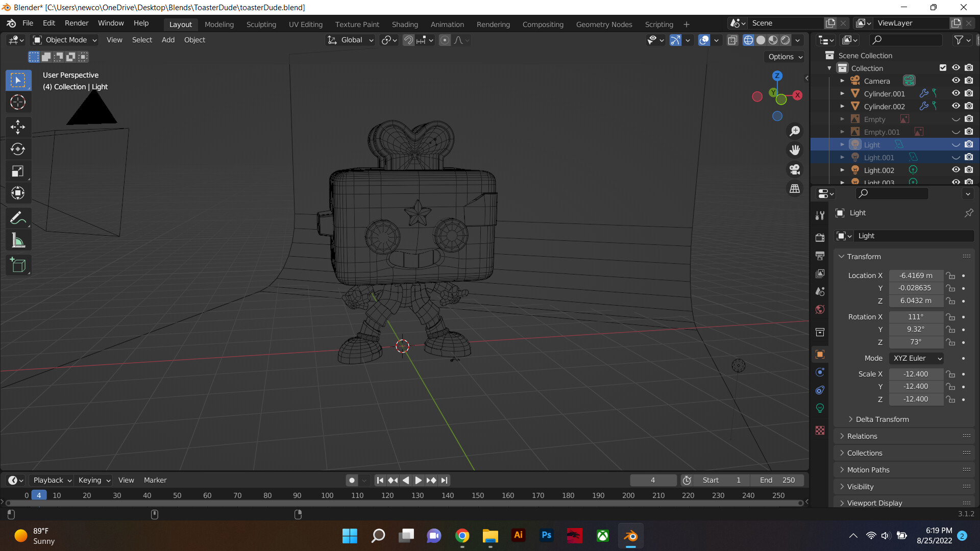The width and height of the screenshot is (980, 551).
Task: Click the Options button in the viewport header
Action: (x=784, y=57)
